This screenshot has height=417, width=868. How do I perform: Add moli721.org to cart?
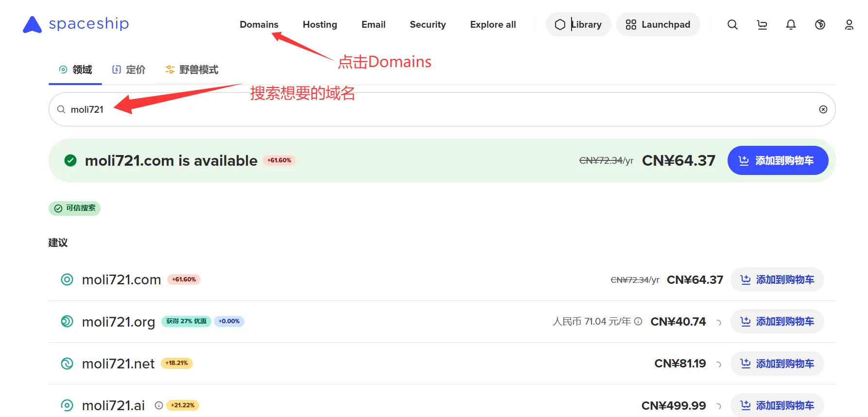pyautogui.click(x=777, y=321)
